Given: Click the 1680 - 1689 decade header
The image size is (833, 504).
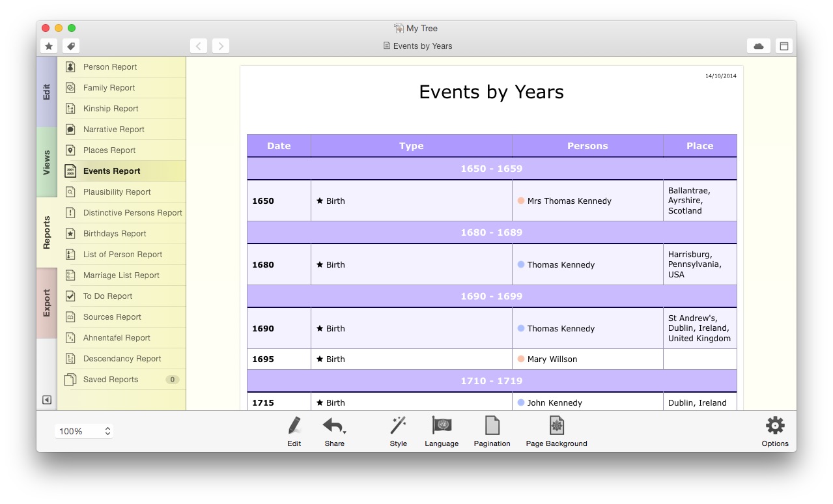Looking at the screenshot, I should (x=492, y=232).
